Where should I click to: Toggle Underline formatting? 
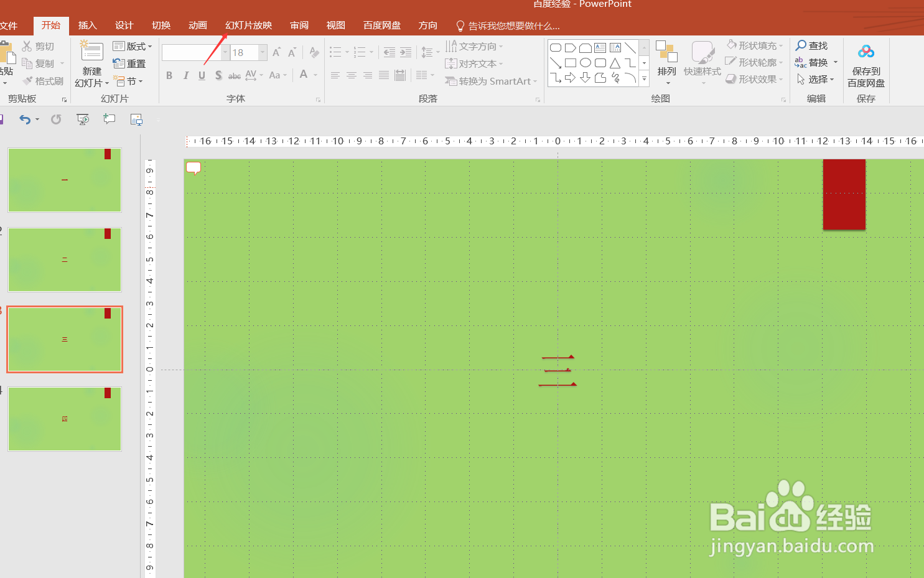202,75
